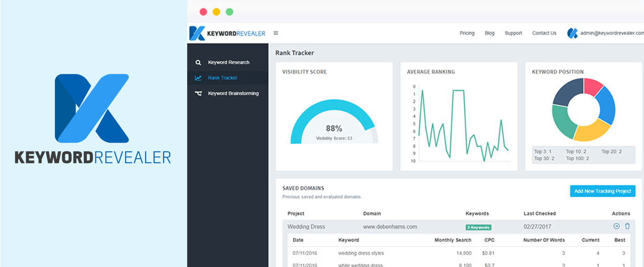This screenshot has width=644, height=267.
Task: Open the Contact Us link
Action: pyautogui.click(x=544, y=33)
